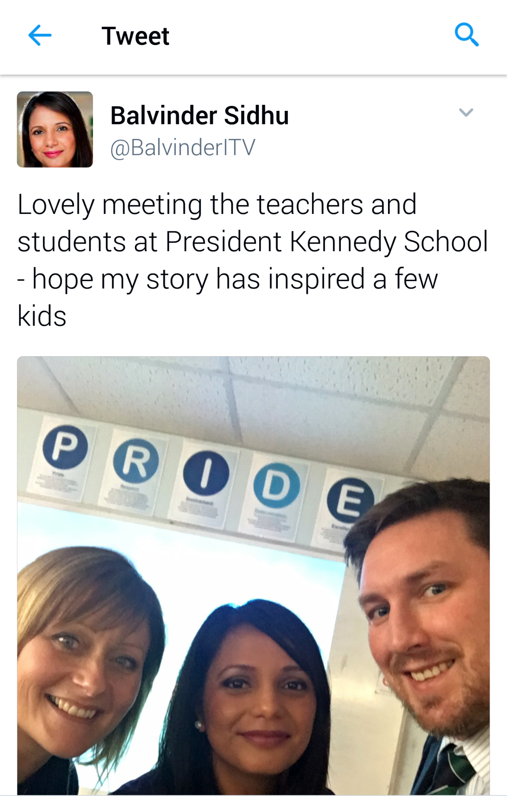Tap the Tweet header title
This screenshot has height=812, width=507.
(135, 36)
